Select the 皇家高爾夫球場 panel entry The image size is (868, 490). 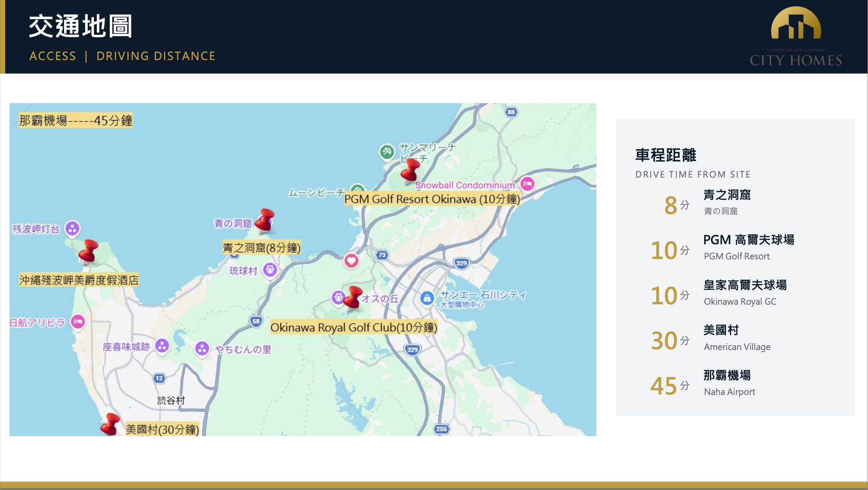click(x=745, y=285)
